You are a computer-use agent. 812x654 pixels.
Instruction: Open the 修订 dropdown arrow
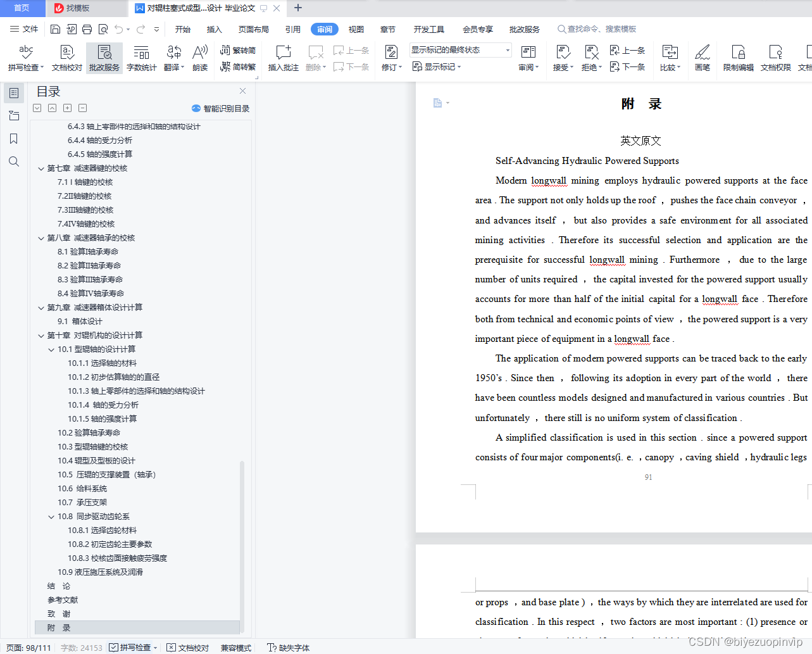[400, 68]
